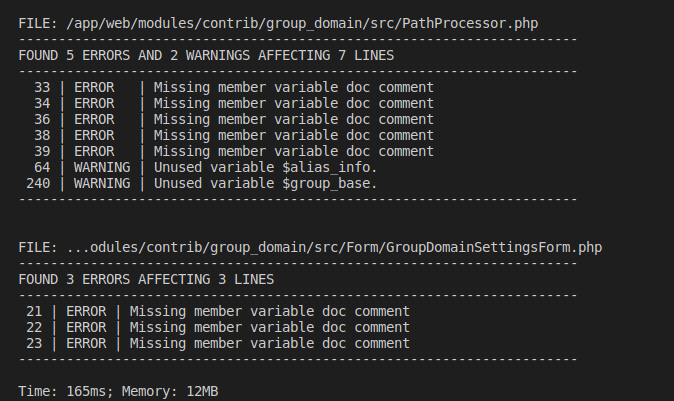The width and height of the screenshot is (674, 401).
Task: Click ERROR label on line 21
Action: (x=86, y=311)
